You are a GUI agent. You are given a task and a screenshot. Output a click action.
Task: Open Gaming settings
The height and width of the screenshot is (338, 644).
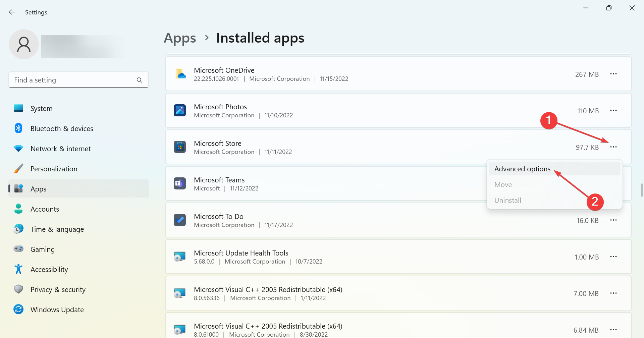[78, 249]
